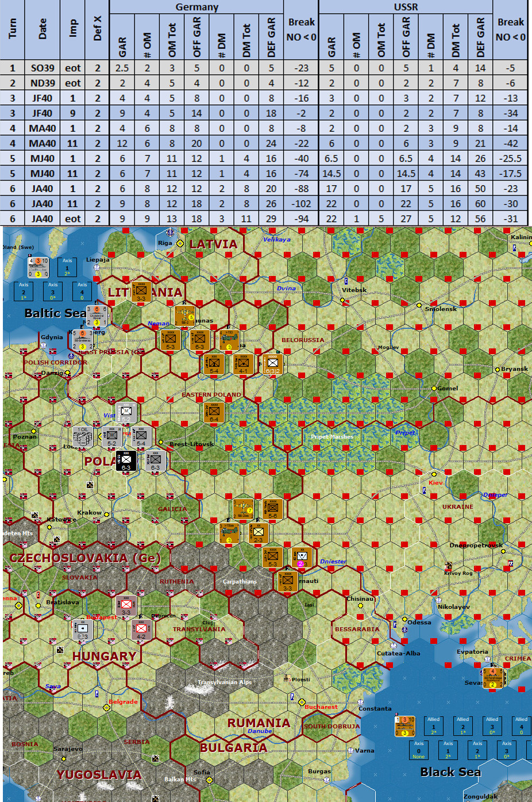The image size is (532, 802).
Task: Select the SB-2 bomber near Kaunas
Action: [184, 316]
